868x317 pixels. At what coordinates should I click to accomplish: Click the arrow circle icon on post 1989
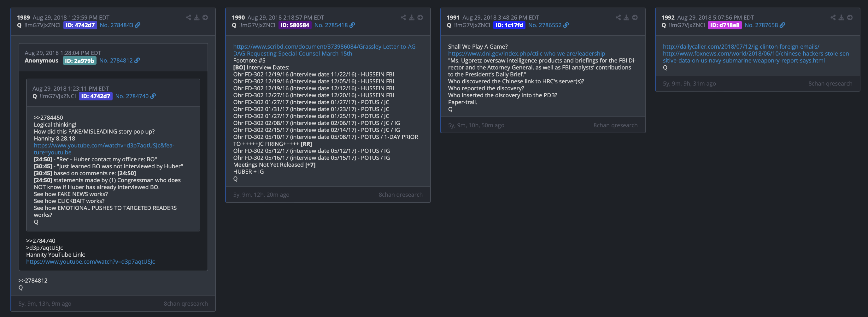[x=205, y=18]
